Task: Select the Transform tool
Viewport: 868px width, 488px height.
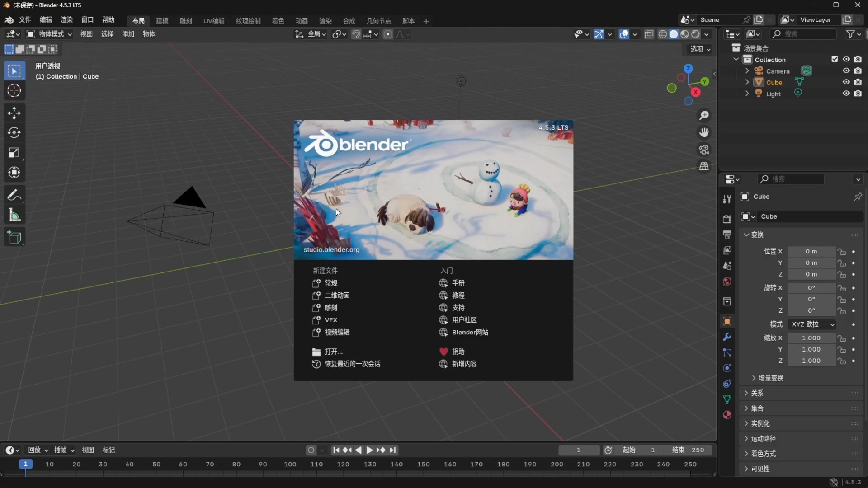Action: pos(14,173)
